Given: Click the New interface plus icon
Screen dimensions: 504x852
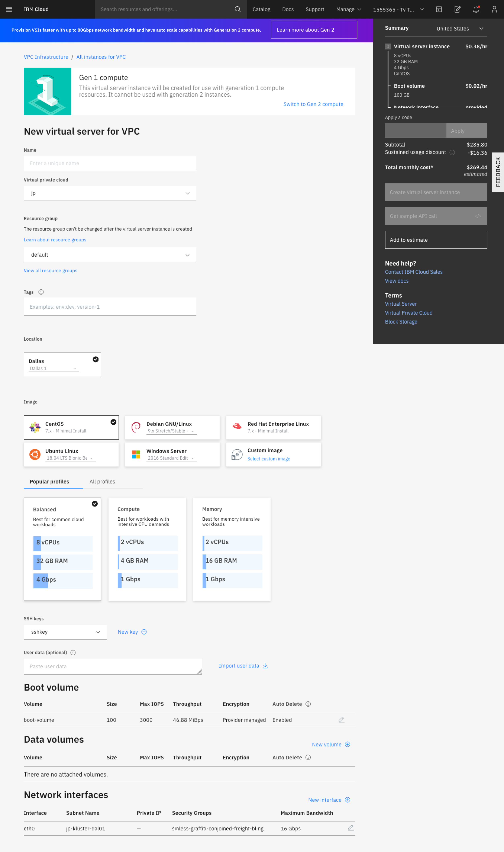Looking at the screenshot, I should pyautogui.click(x=347, y=800).
